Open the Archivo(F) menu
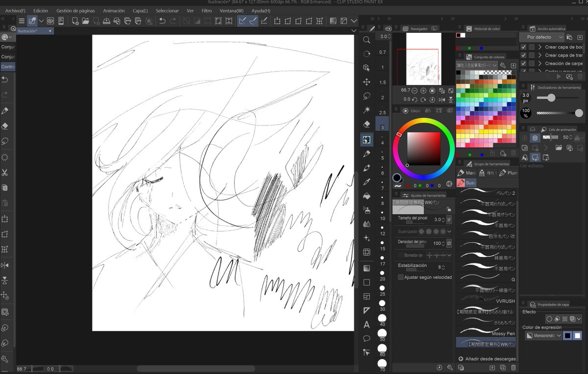Viewport: 588px width, 374px height. click(15, 10)
